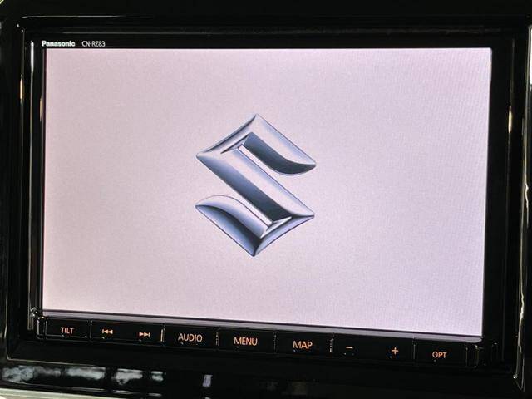Click the Panasonic brand label

coord(58,43)
